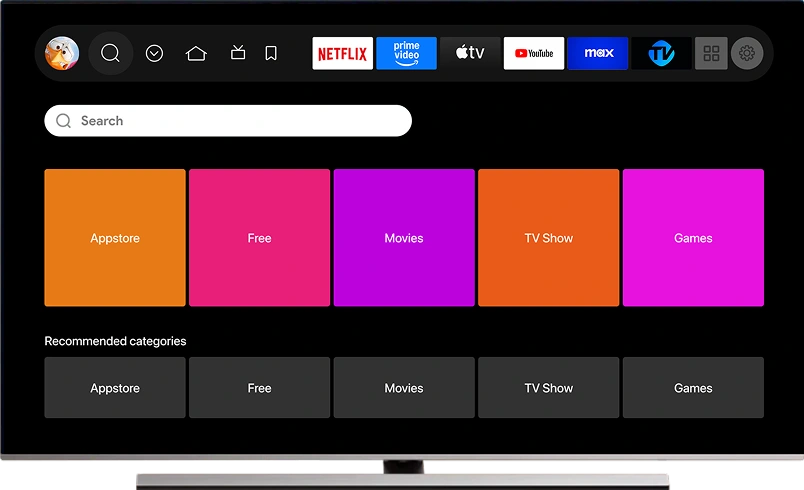Launch the Netflix app
This screenshot has width=804, height=490.
342,53
